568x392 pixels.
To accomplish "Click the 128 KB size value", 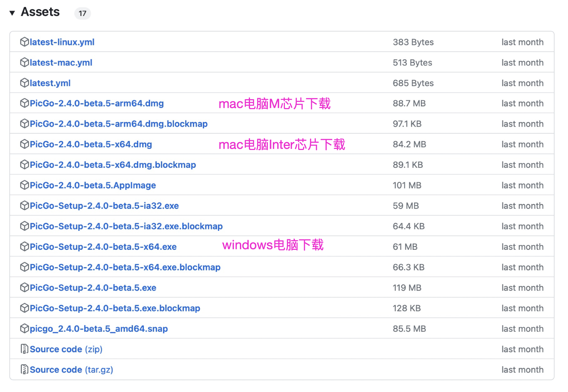I will tap(407, 308).
